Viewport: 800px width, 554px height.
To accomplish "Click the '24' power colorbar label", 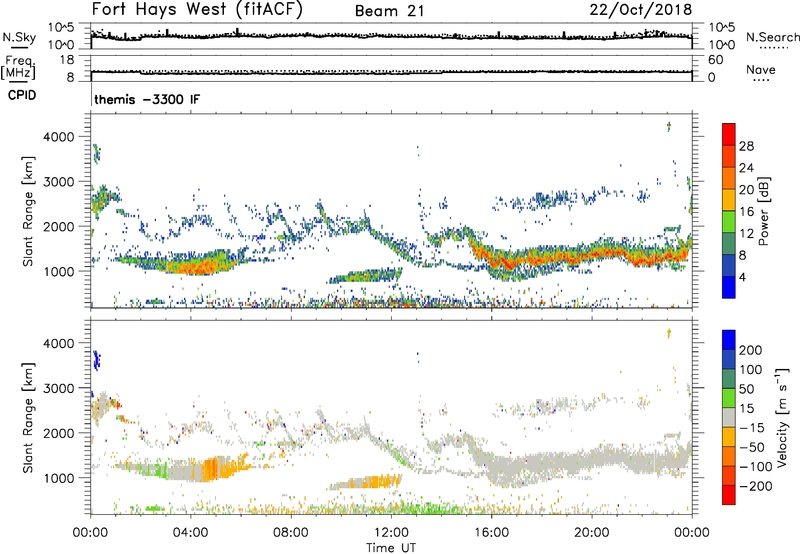I will (x=746, y=168).
